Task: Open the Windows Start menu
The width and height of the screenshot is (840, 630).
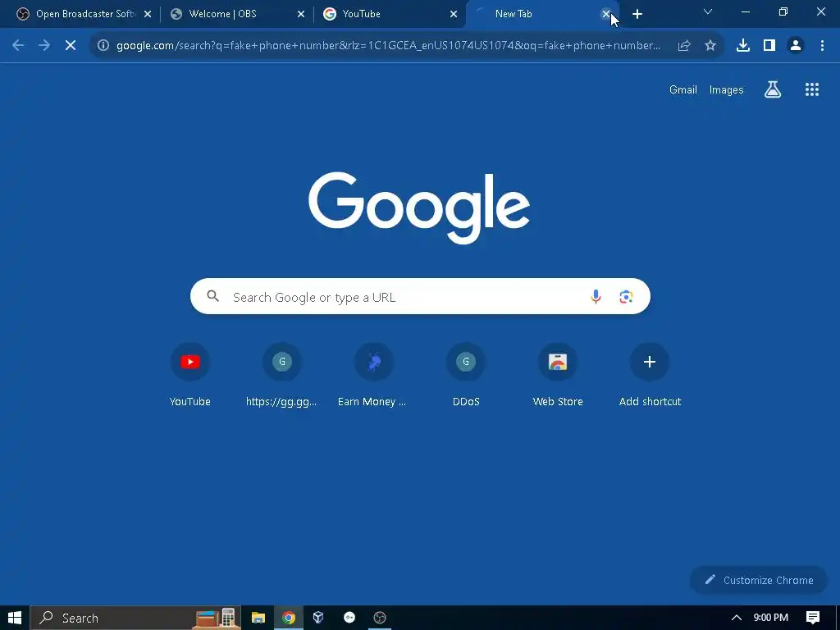Action: click(x=15, y=618)
